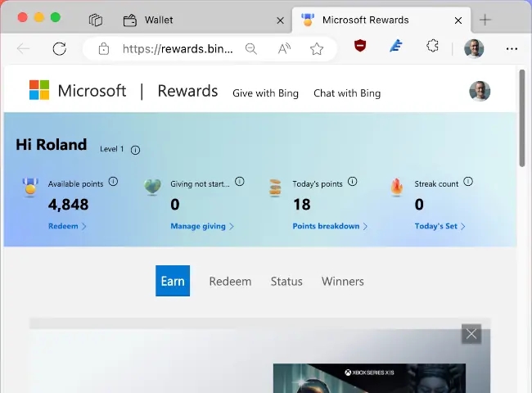Open the Settings and more menu
Viewport: 532px width, 393px height.
512,49
